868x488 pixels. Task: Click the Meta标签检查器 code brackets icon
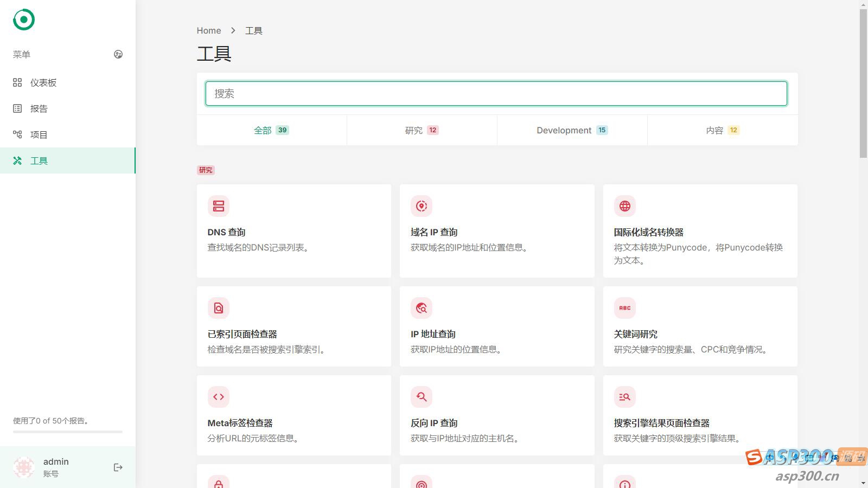coord(219,397)
